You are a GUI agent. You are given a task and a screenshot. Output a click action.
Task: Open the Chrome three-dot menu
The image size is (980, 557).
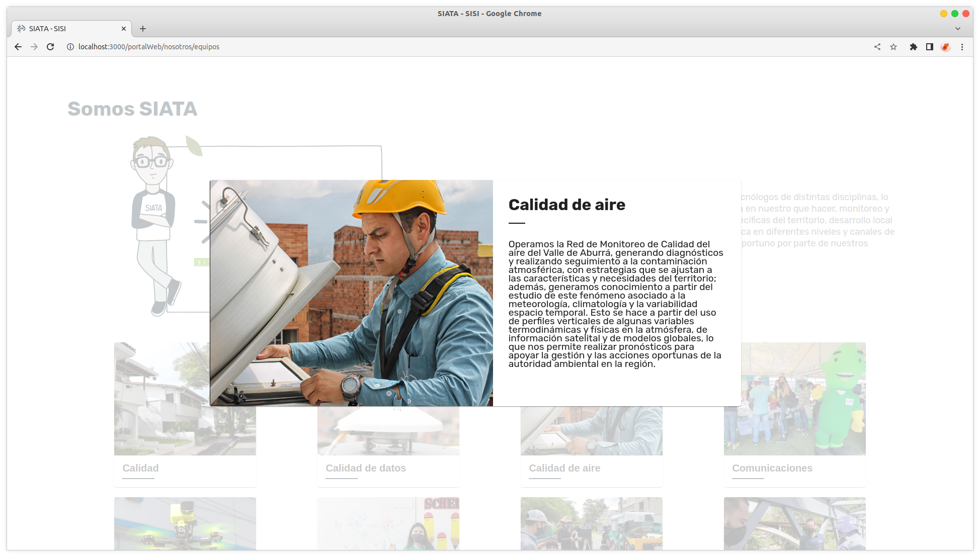(x=962, y=47)
